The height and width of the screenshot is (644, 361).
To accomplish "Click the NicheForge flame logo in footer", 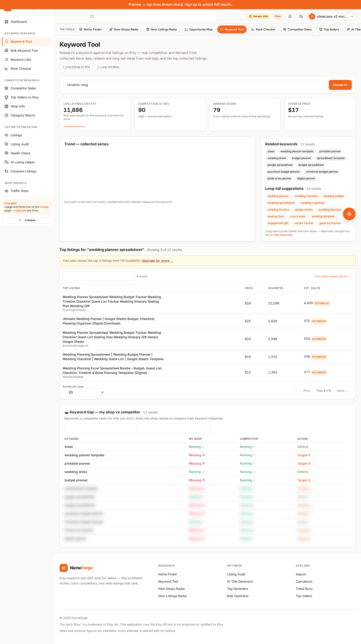I will click(x=64, y=568).
